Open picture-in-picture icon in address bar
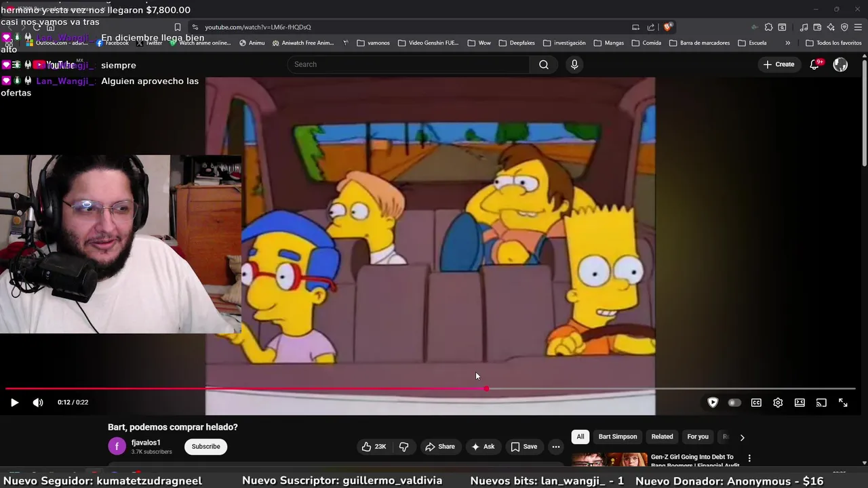This screenshot has width=868, height=488. [635, 27]
